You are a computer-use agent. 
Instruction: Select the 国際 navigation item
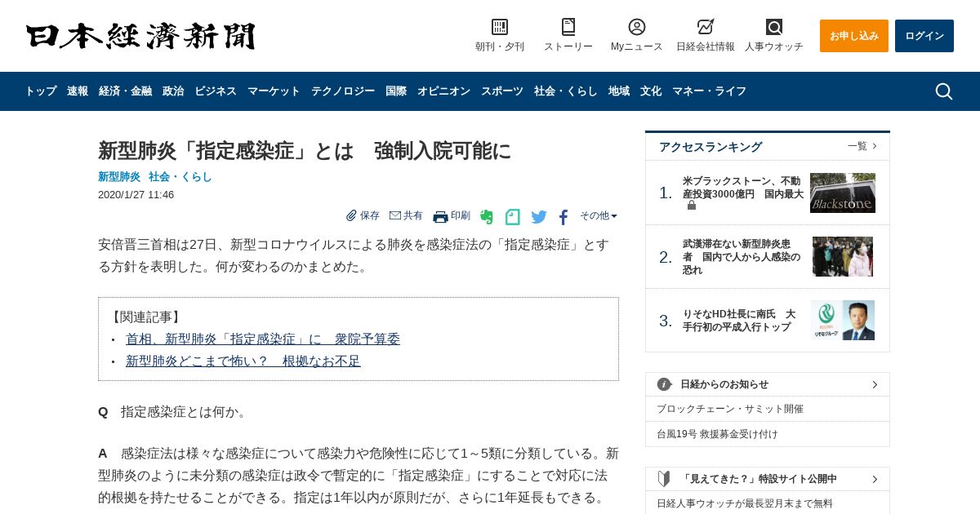(x=396, y=91)
